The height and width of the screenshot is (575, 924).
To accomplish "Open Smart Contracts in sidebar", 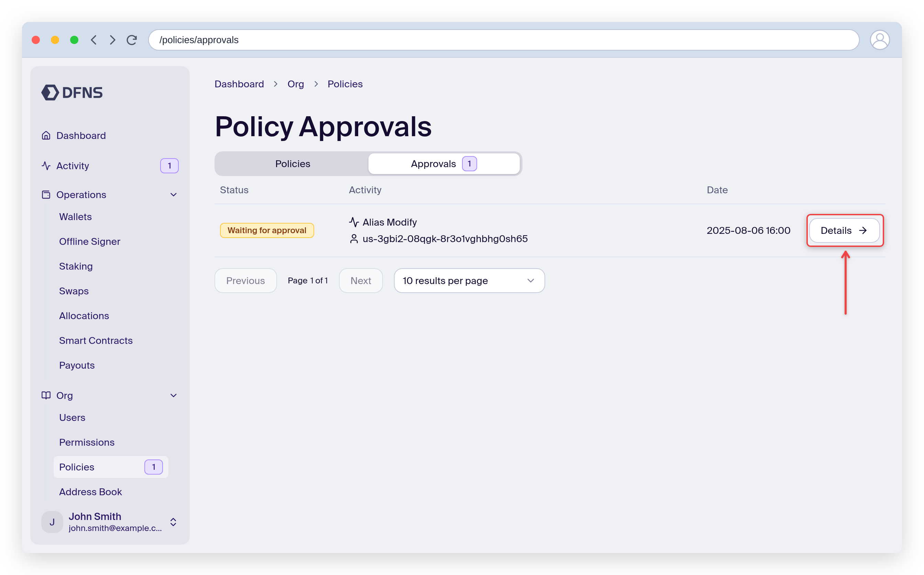I will (96, 340).
